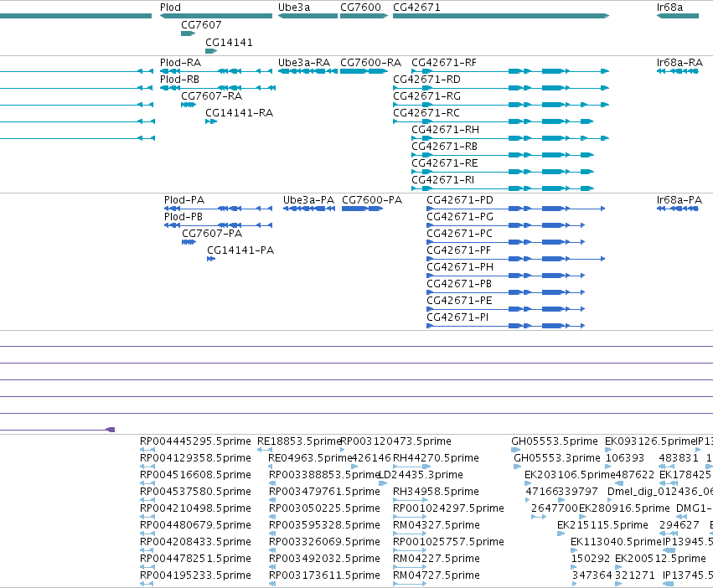Select the RM04327.5prime EST label
Screen dimensions: 713x588
point(437,526)
